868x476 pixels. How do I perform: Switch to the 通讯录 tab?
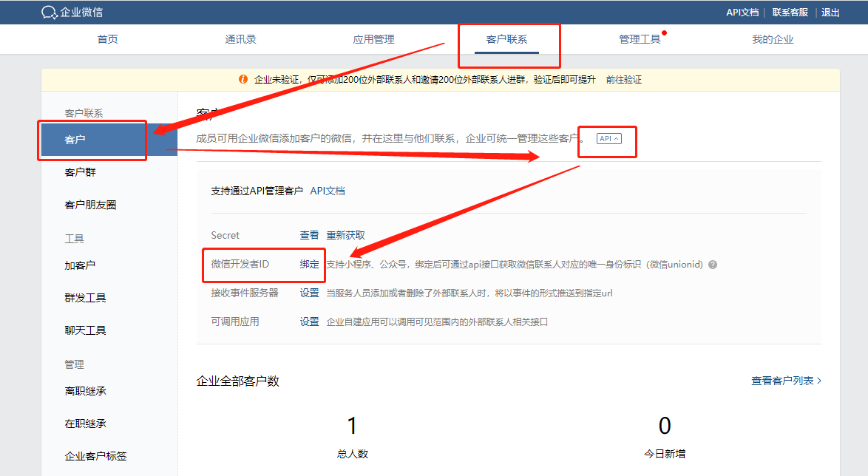click(x=240, y=39)
